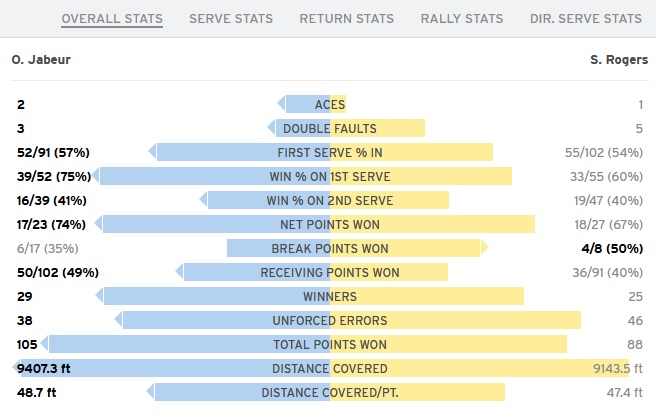Click the blue Win % on 1st Serve bar
This screenshot has width=656, height=414.
pyautogui.click(x=215, y=176)
